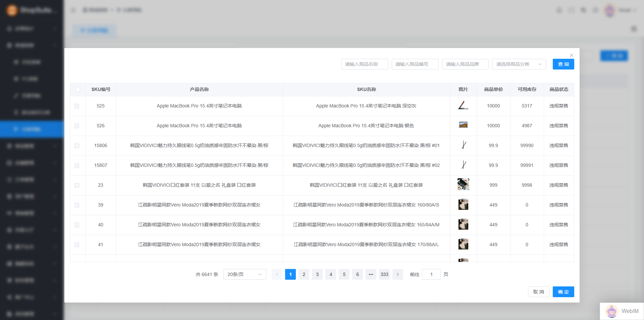Open the dark gray MacBook Pro image
The height and width of the screenshot is (320, 644).
(463, 105)
